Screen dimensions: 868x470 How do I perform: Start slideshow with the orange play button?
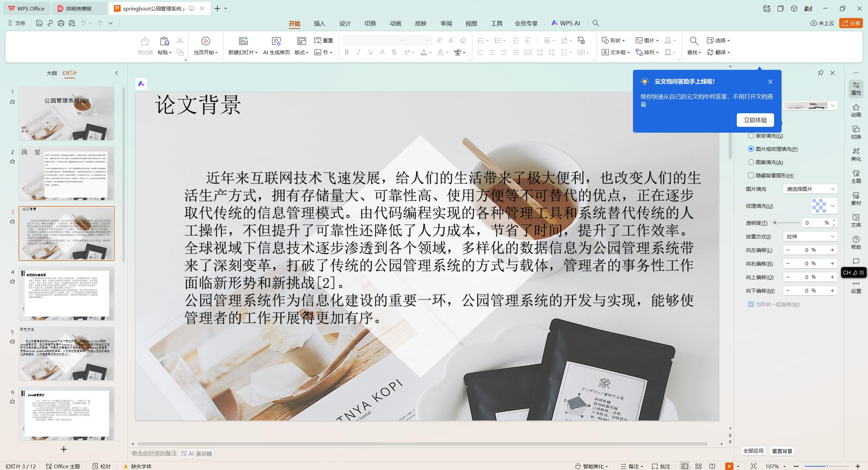coord(729,466)
